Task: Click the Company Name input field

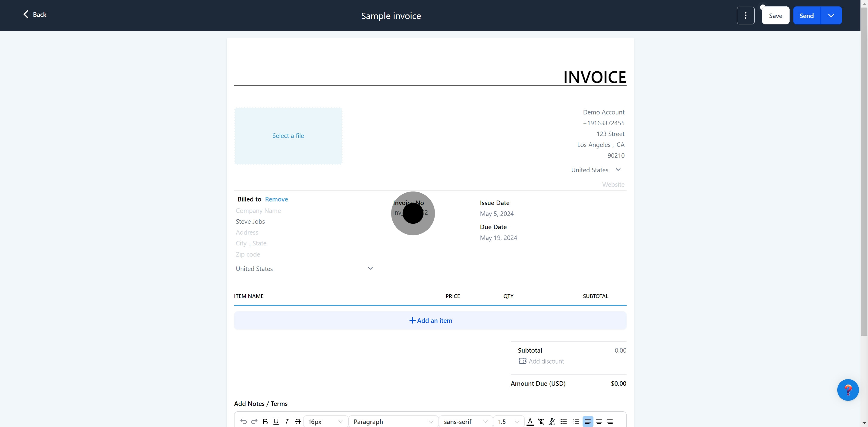Action: coord(258,210)
